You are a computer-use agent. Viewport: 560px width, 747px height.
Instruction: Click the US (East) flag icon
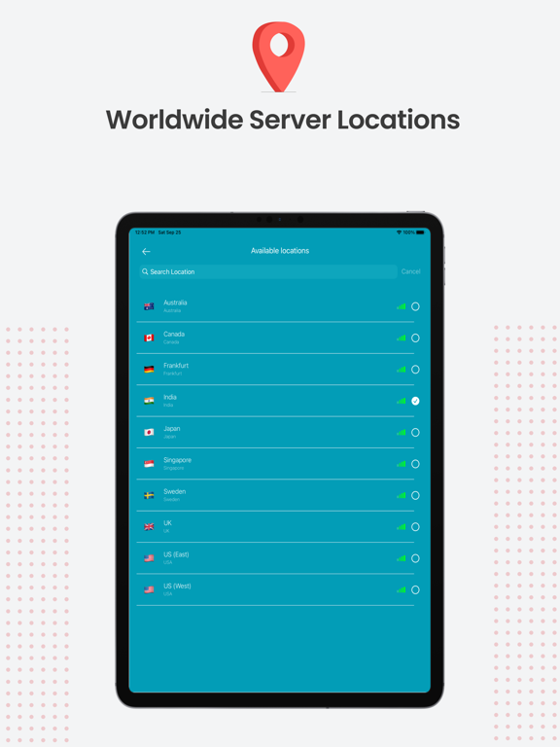tap(149, 558)
